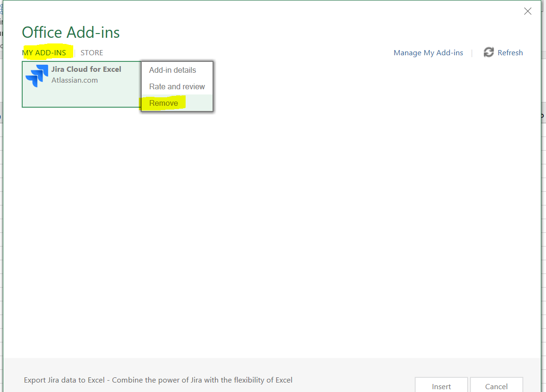Switch to the STORE tab
Viewport: 546px width, 392px height.
(92, 52)
